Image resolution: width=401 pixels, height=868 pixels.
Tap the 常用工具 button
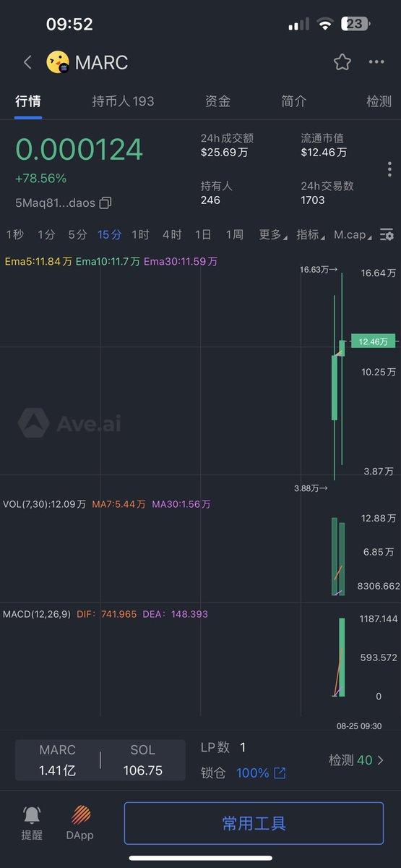point(254,823)
